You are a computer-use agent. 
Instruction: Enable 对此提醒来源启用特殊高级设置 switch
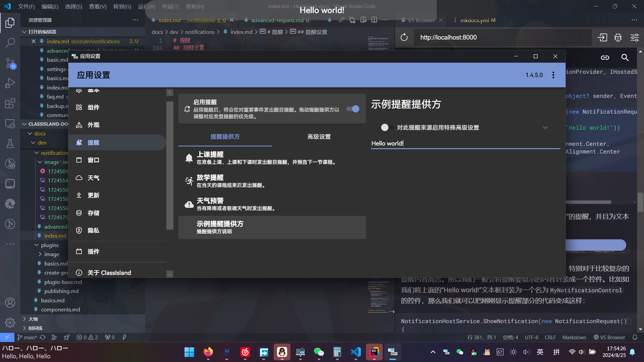387,127
